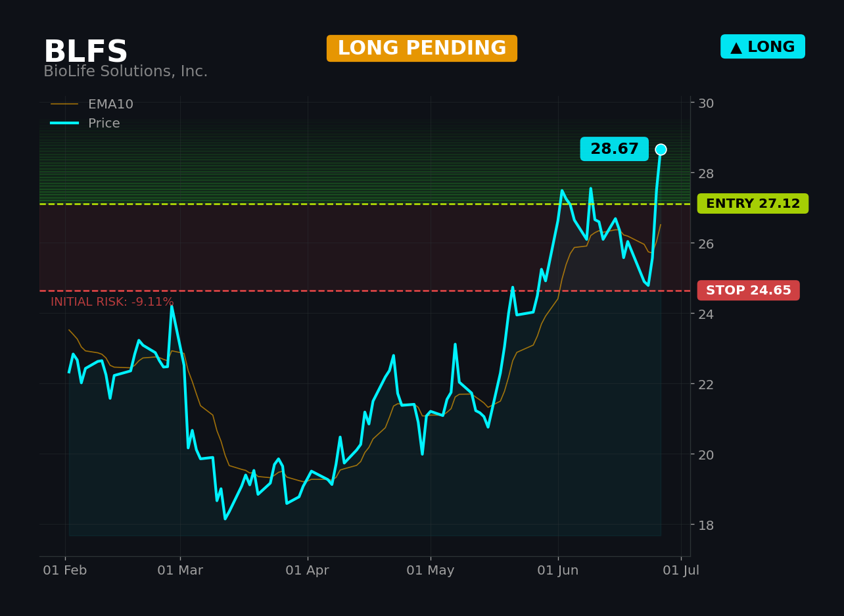This screenshot has width=844, height=616.
Task: Select the ENTRY 27.12 level label
Action: [753, 204]
